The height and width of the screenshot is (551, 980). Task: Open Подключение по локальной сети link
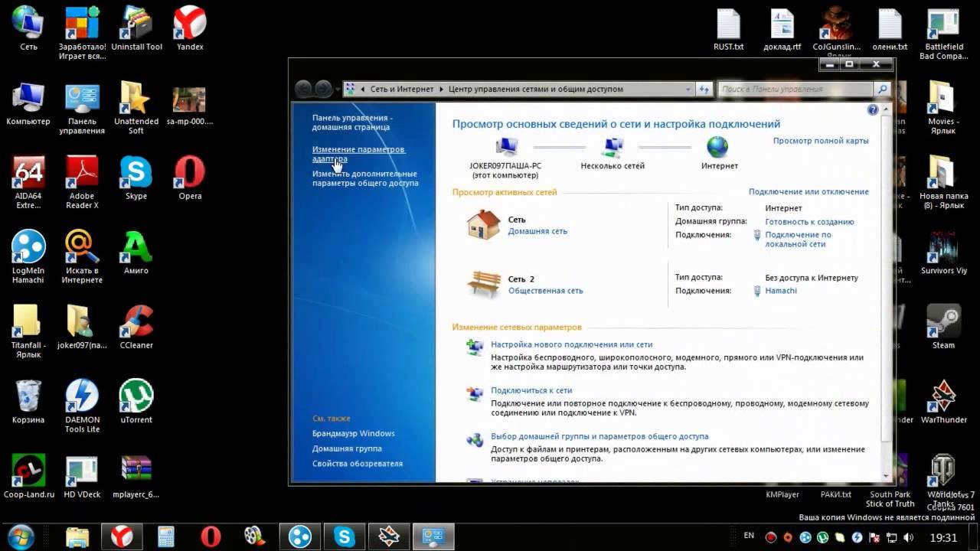coord(798,240)
